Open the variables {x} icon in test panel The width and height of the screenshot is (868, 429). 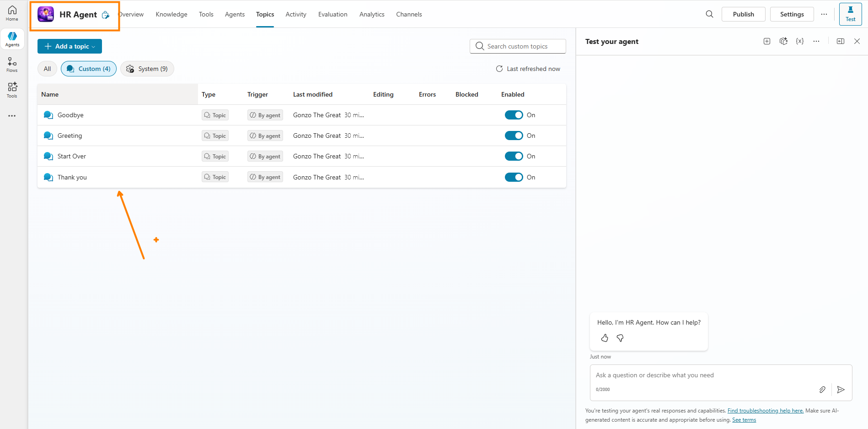point(800,41)
